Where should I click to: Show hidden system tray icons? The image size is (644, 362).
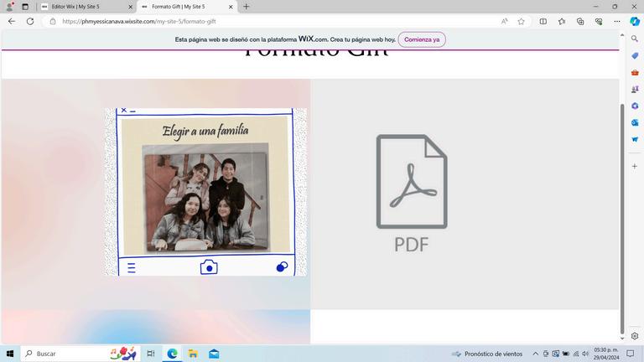pyautogui.click(x=535, y=354)
